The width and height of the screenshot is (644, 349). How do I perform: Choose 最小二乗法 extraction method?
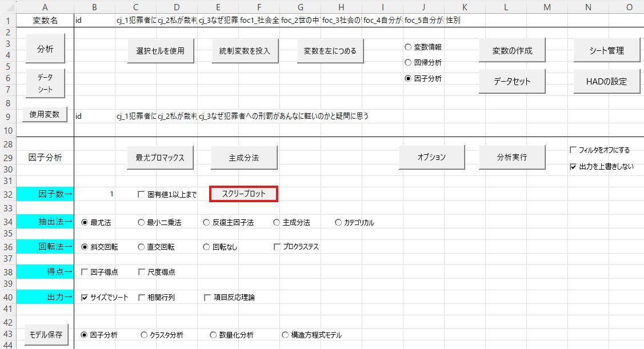click(x=142, y=223)
